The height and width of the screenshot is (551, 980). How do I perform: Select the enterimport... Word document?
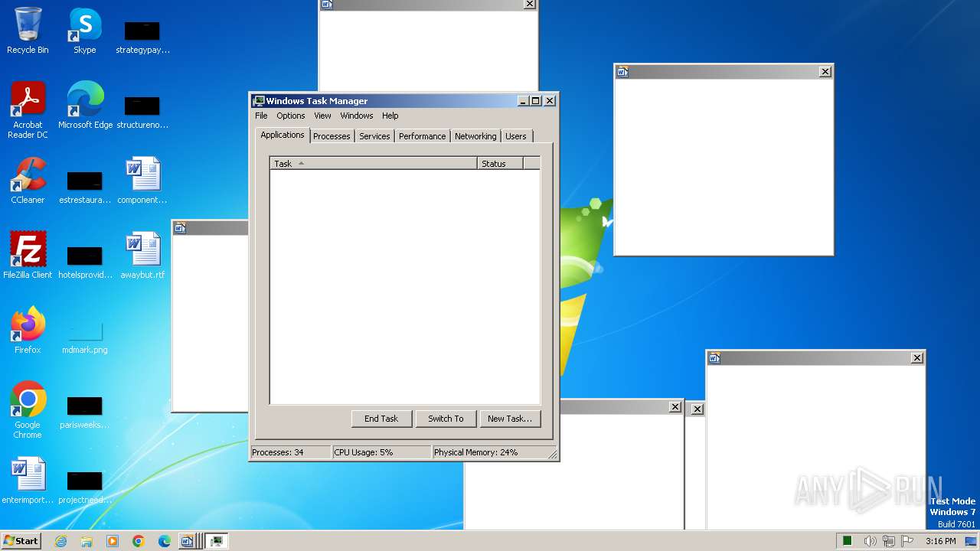click(28, 481)
